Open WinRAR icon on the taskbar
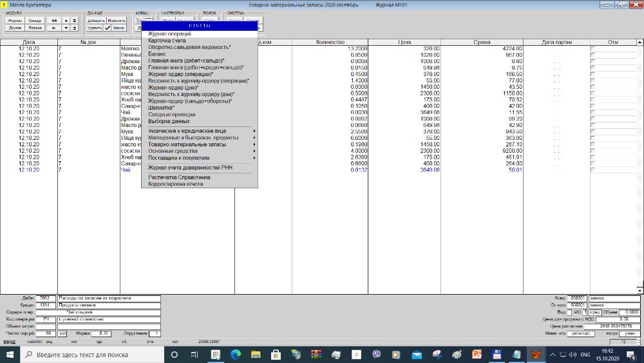 316,355
